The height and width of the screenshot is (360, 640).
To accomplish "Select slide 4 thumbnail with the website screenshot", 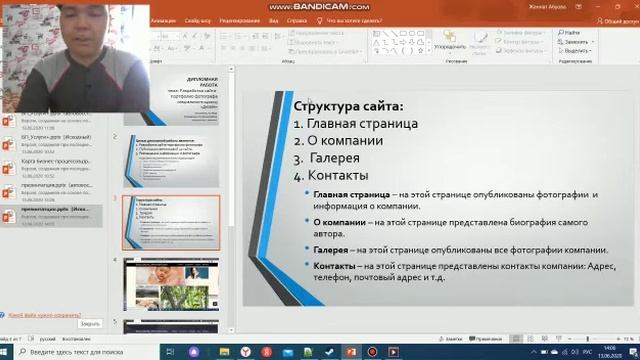I will (171, 284).
